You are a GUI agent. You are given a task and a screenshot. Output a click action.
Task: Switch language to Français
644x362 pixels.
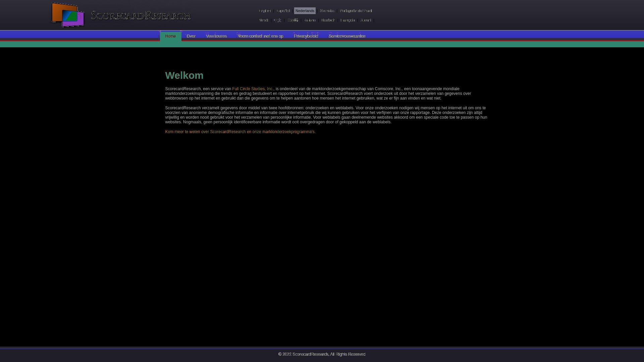pyautogui.click(x=347, y=20)
